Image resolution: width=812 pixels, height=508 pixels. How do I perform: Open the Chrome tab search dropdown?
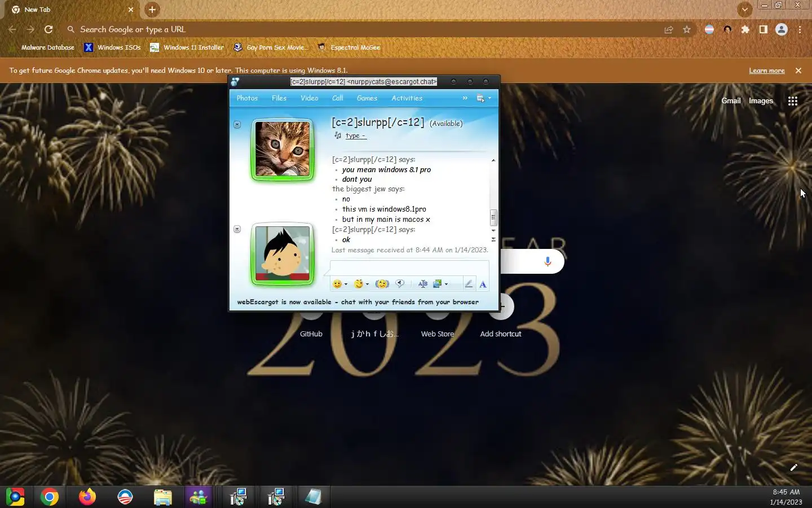745,10
